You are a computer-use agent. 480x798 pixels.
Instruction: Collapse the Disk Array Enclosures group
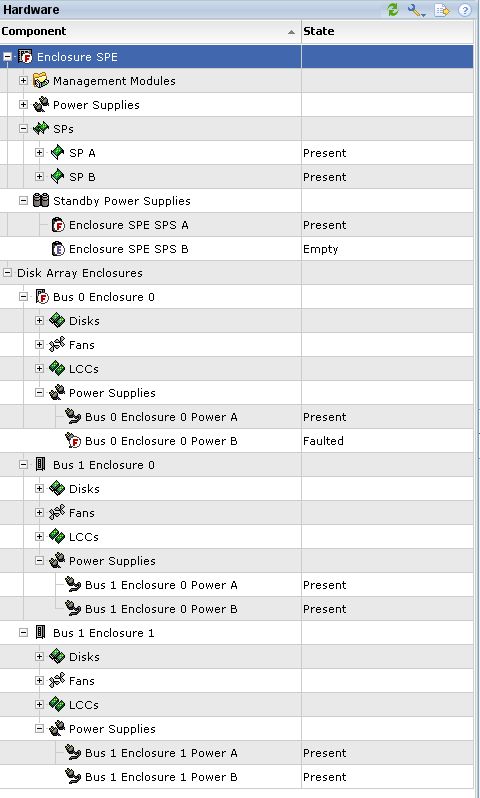(x=7, y=273)
